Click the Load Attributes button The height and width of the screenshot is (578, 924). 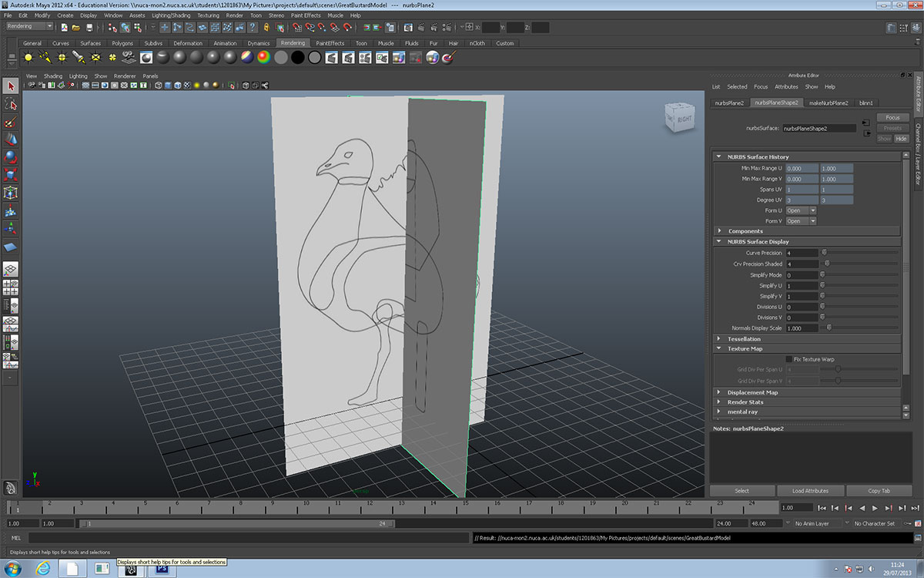810,491
